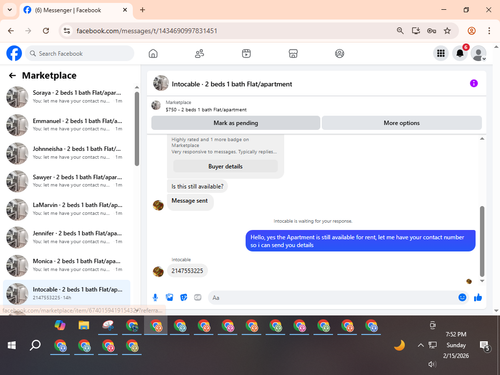Open Sawyer's conversation
Image resolution: width=500 pixels, height=375 pixels.
pos(67,181)
